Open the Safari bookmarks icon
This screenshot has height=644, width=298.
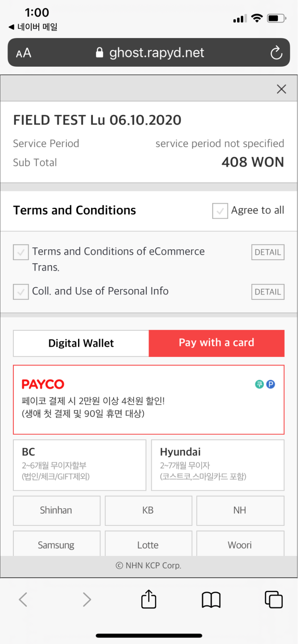211,600
